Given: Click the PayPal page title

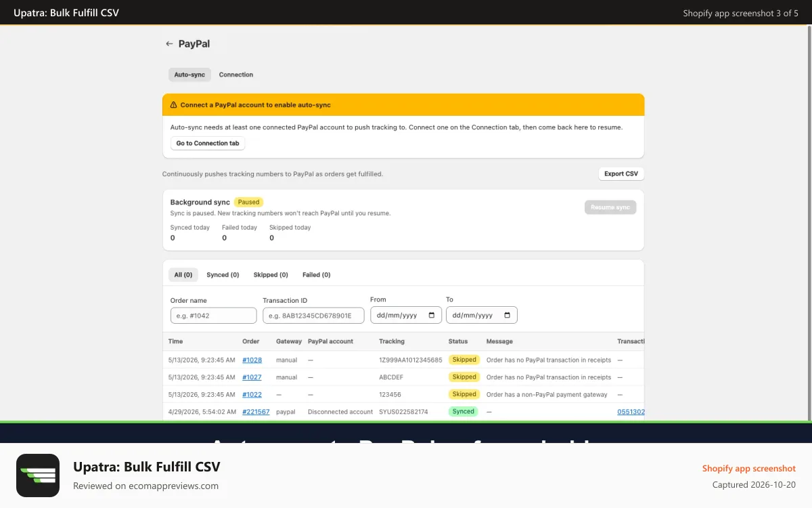Looking at the screenshot, I should pyautogui.click(x=194, y=43).
